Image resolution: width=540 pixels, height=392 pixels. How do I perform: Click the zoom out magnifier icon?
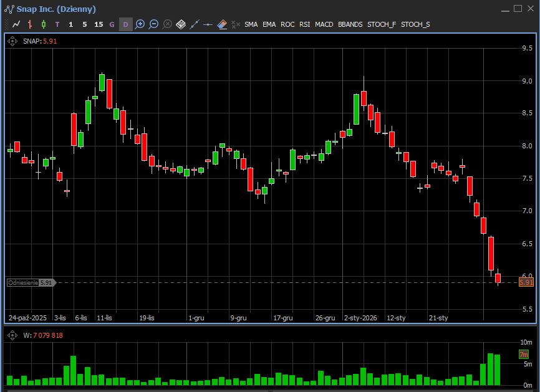tap(154, 24)
